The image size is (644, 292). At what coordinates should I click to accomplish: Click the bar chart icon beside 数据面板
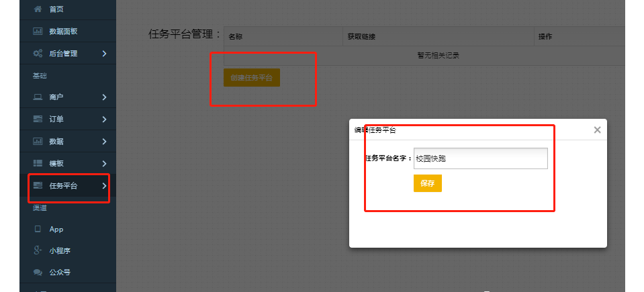tap(38, 32)
